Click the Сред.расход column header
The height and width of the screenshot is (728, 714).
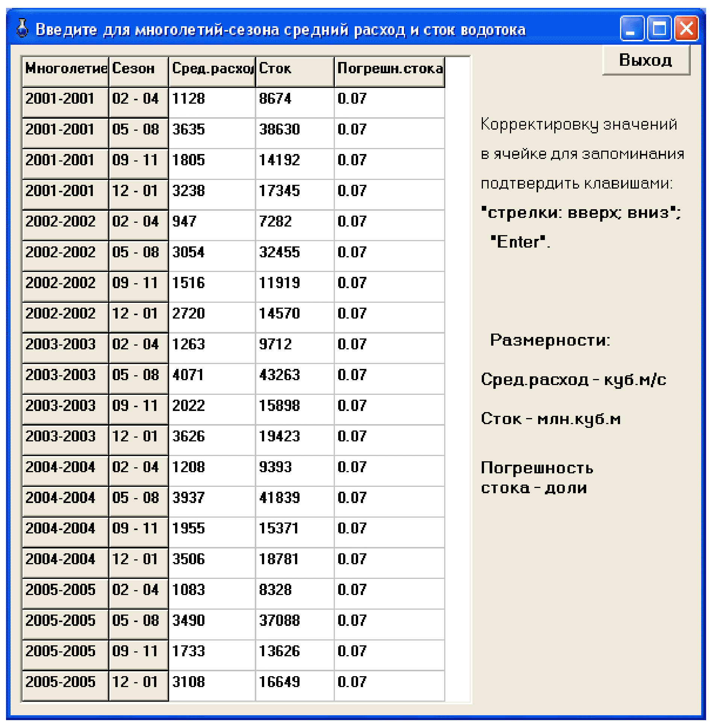212,72
